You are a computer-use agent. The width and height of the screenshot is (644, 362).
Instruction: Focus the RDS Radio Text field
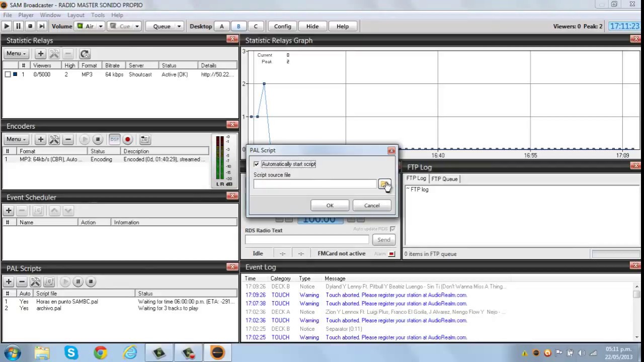pyautogui.click(x=307, y=240)
